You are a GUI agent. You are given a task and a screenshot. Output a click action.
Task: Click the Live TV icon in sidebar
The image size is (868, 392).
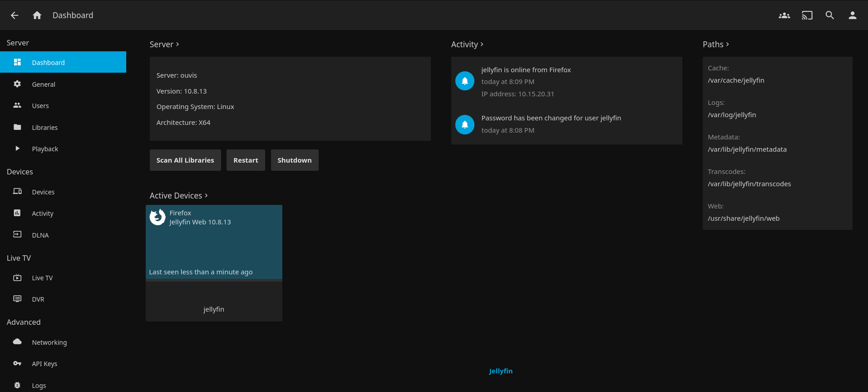coord(17,278)
